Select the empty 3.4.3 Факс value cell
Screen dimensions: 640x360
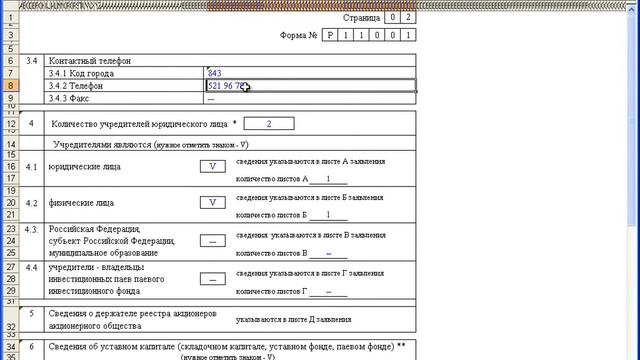click(x=309, y=98)
